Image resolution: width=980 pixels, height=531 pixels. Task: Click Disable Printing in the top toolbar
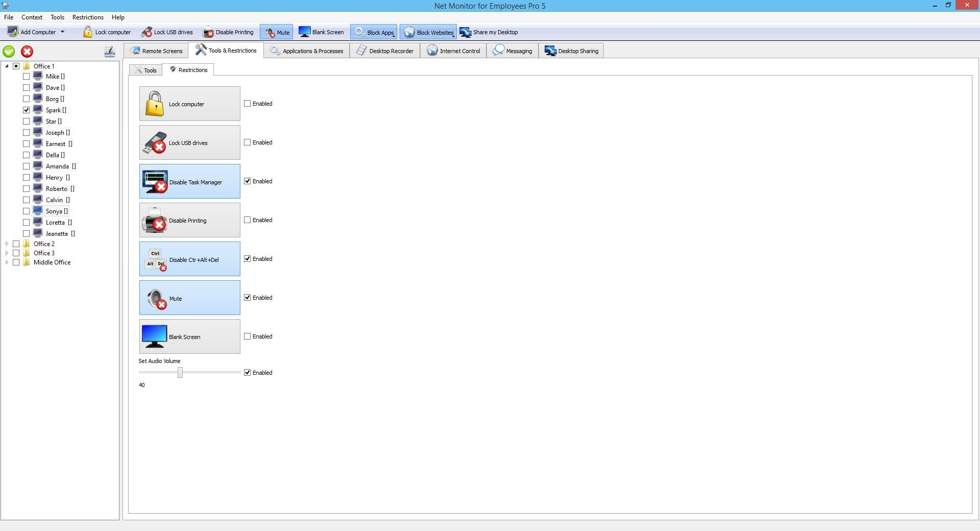click(x=228, y=32)
